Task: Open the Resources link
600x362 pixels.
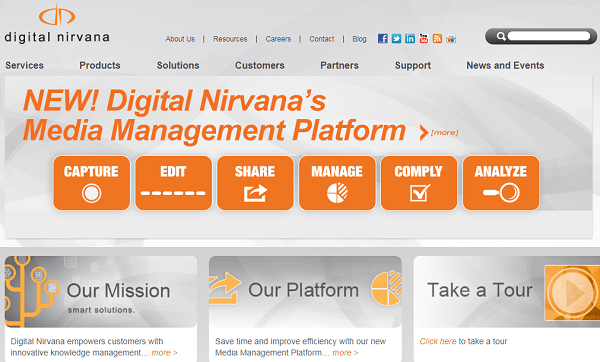Action: click(x=230, y=39)
